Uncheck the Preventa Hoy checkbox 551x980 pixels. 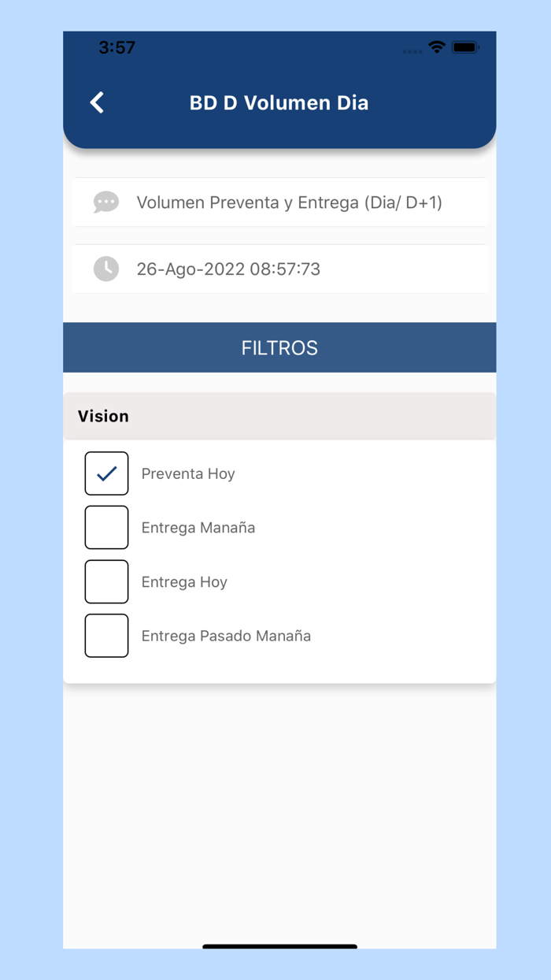pos(106,473)
